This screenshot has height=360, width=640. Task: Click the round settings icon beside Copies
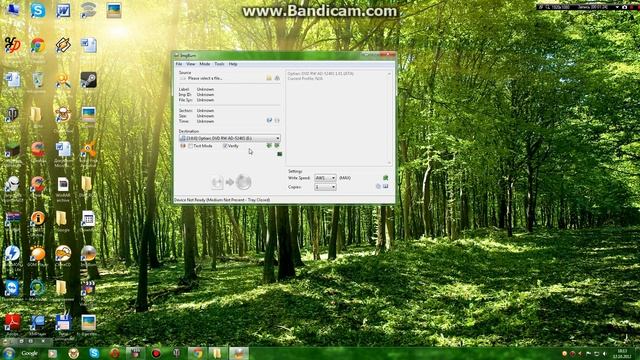(x=378, y=187)
